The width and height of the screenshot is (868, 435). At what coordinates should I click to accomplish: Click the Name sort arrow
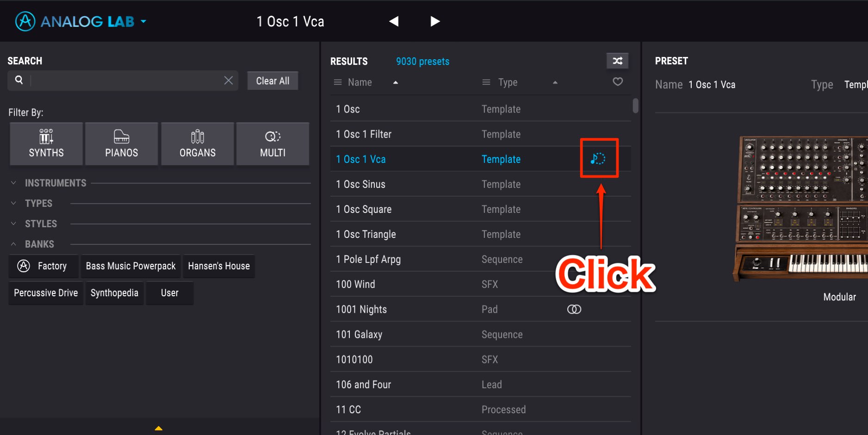396,82
